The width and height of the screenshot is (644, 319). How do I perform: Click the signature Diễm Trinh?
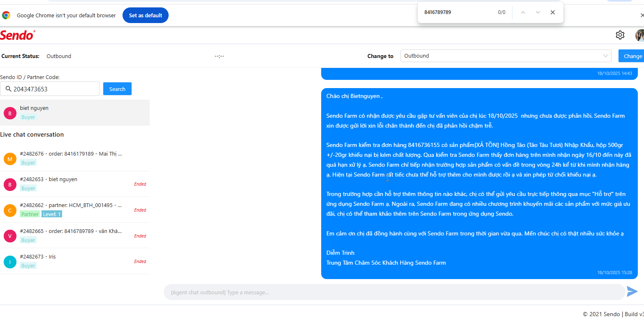pyautogui.click(x=340, y=253)
